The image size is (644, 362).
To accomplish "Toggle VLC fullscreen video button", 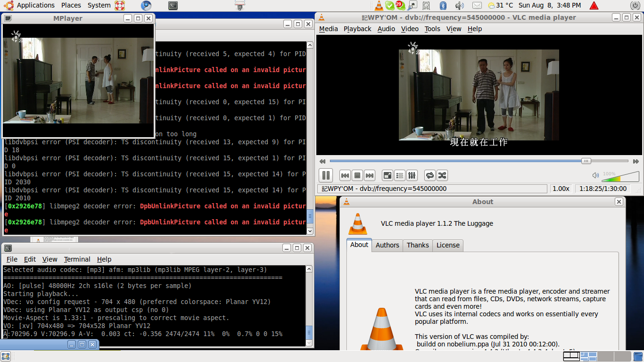I will 388,175.
